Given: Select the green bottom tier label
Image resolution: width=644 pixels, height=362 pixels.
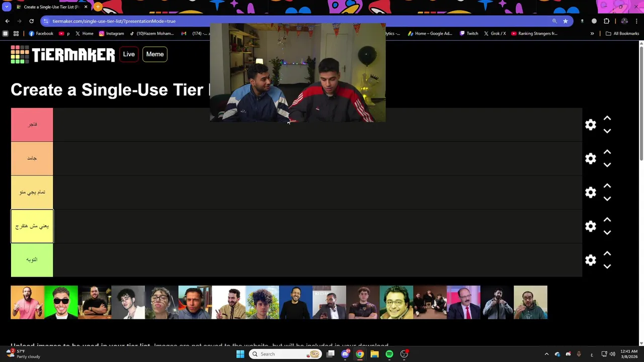Looking at the screenshot, I should (x=32, y=260).
